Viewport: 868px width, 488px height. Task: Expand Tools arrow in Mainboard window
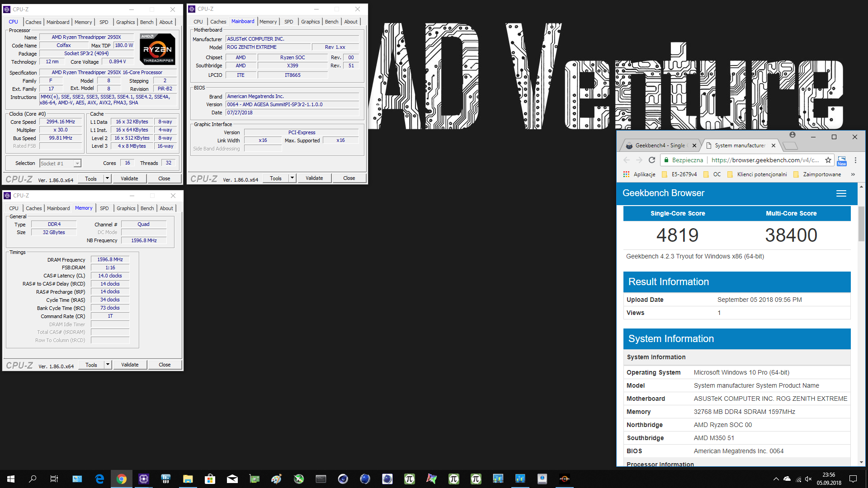click(292, 178)
